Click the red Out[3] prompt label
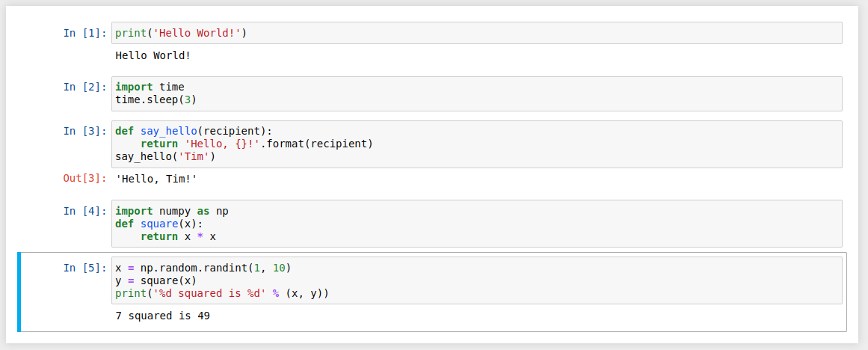Screen dimensions: 868x350 84,179
